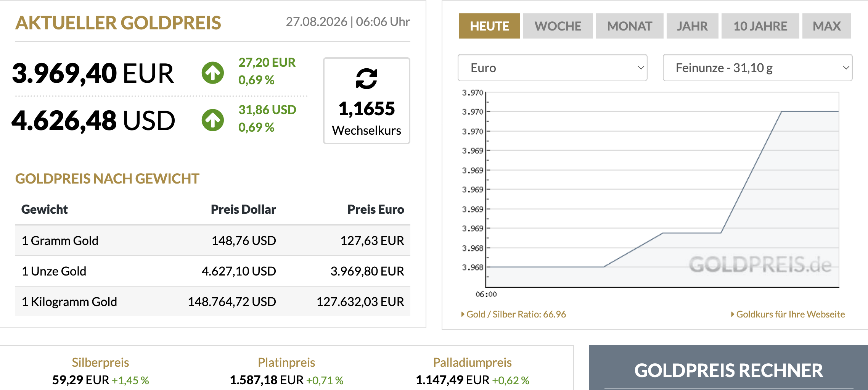Image resolution: width=868 pixels, height=390 pixels.
Task: Click the arrow icon before Goldkurs für Ihre Webseite
Action: 733,314
